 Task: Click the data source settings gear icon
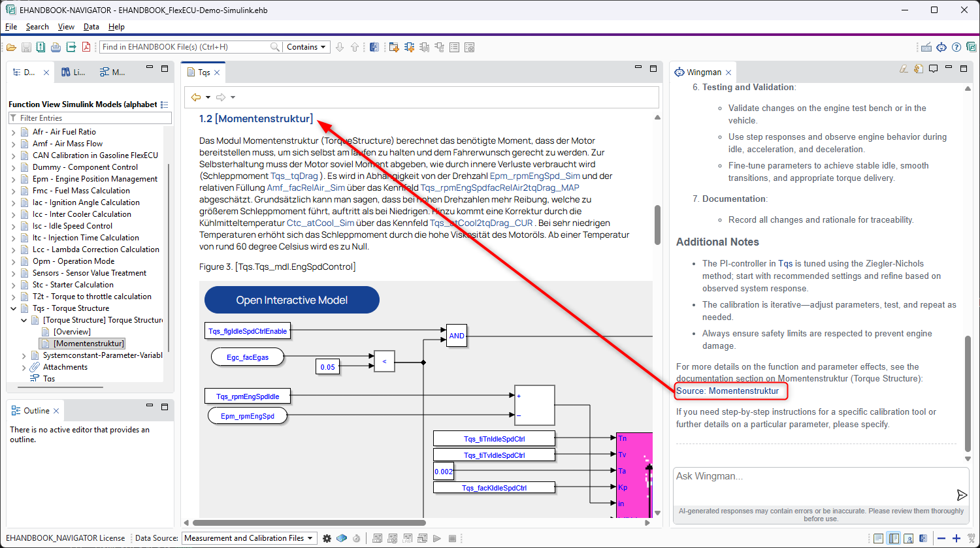[327, 538]
